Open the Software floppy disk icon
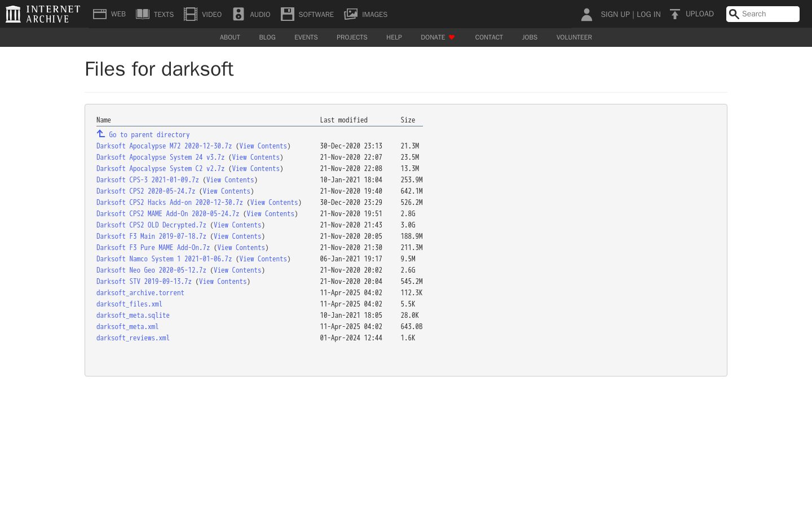Screen dimensions: 812x508 288,14
